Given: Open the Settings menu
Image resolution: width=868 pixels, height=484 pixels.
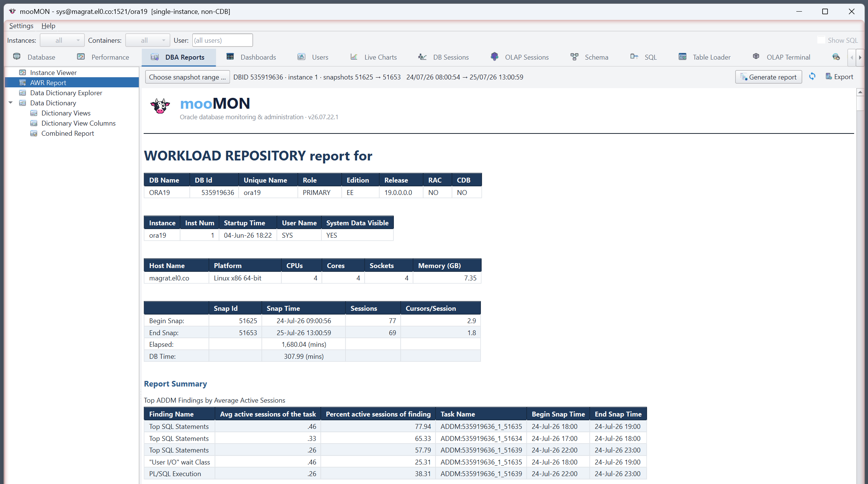Looking at the screenshot, I should (21, 25).
